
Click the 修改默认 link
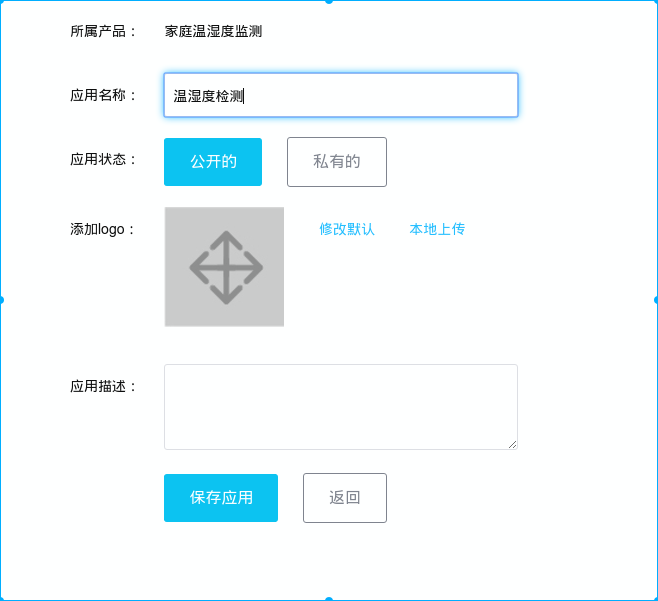tap(347, 229)
